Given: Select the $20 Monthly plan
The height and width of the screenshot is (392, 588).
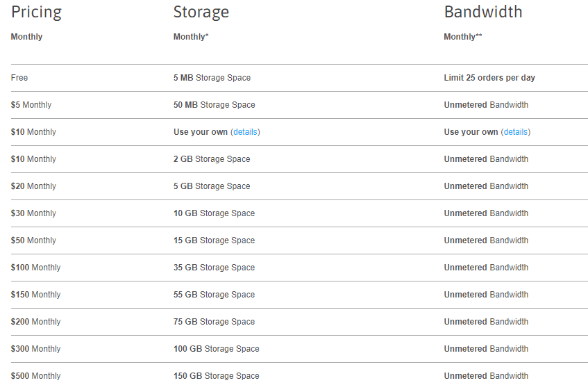Looking at the screenshot, I should point(33,186).
